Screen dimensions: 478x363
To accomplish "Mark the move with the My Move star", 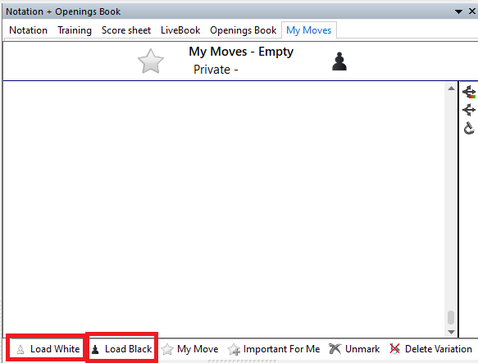I will (190, 349).
